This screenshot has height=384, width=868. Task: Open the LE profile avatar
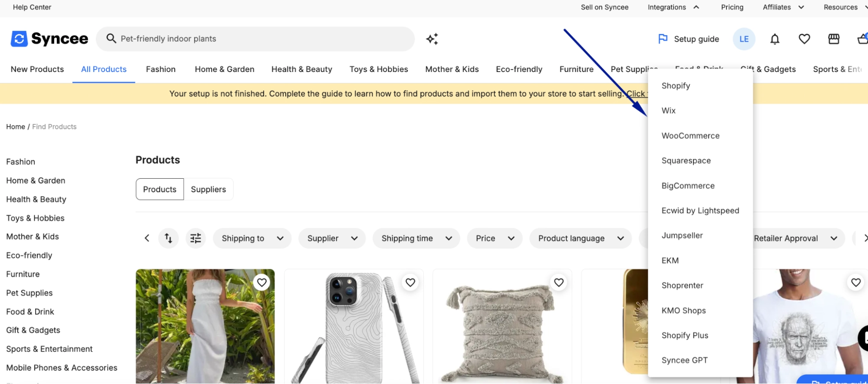click(744, 39)
